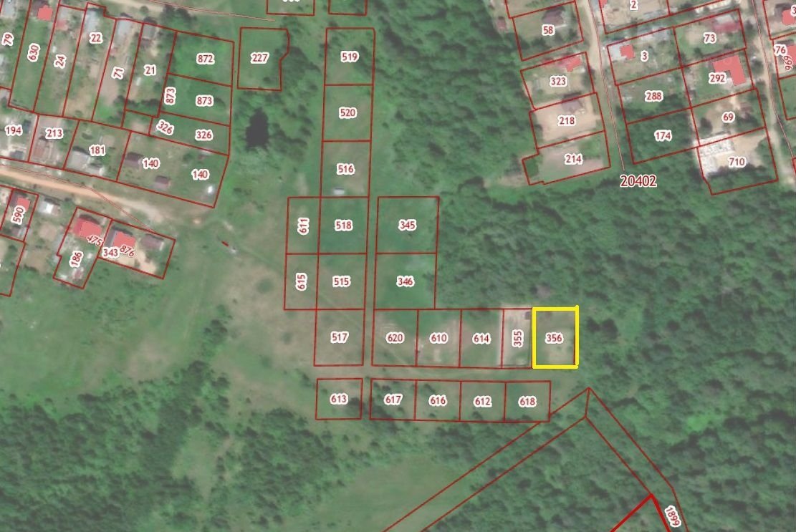The width and height of the screenshot is (796, 532).
Task: Select plot 517 on the map
Action: point(340,337)
